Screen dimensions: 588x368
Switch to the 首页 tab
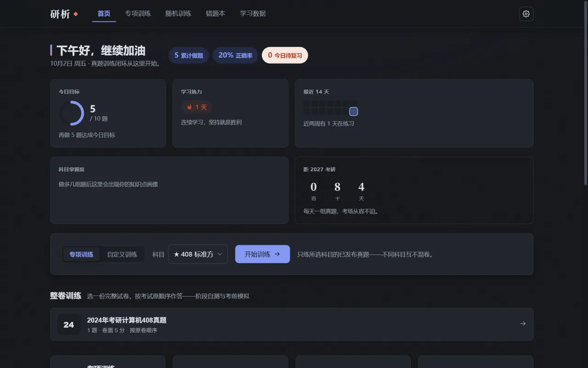104,14
